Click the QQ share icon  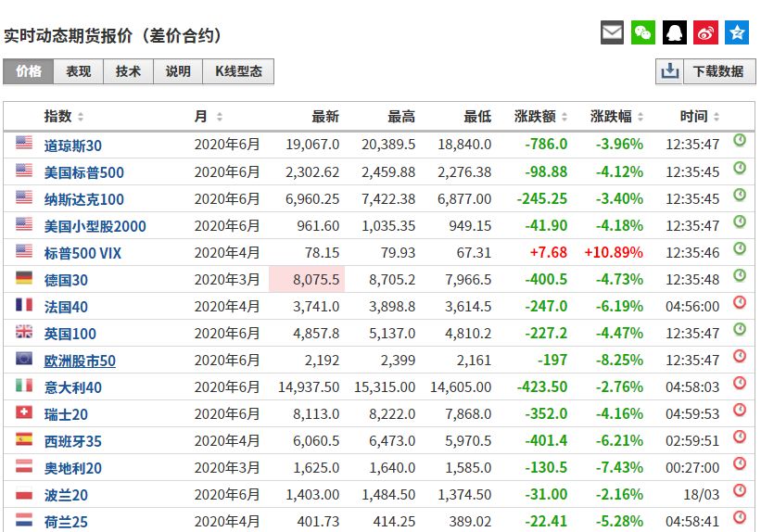(675, 33)
